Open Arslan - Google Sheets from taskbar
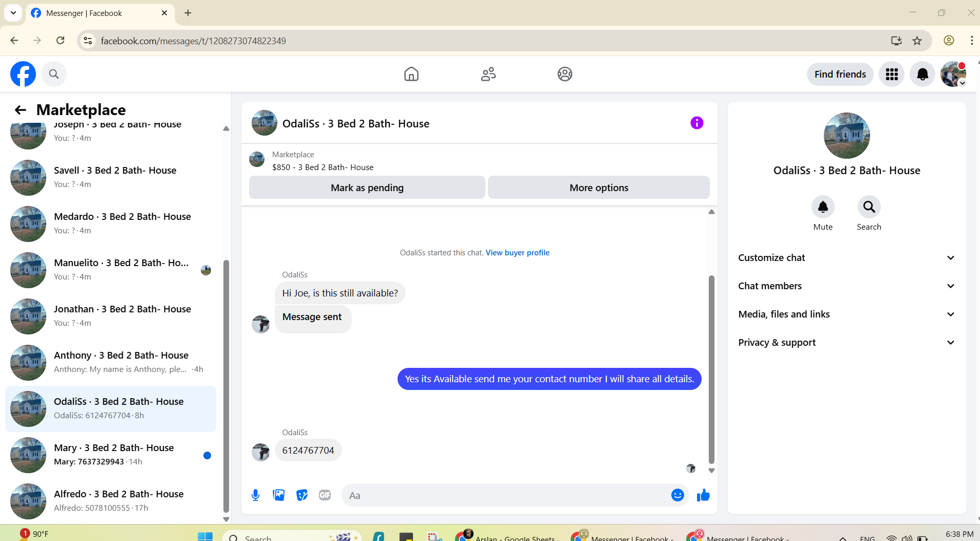The image size is (980, 541). (x=506, y=536)
